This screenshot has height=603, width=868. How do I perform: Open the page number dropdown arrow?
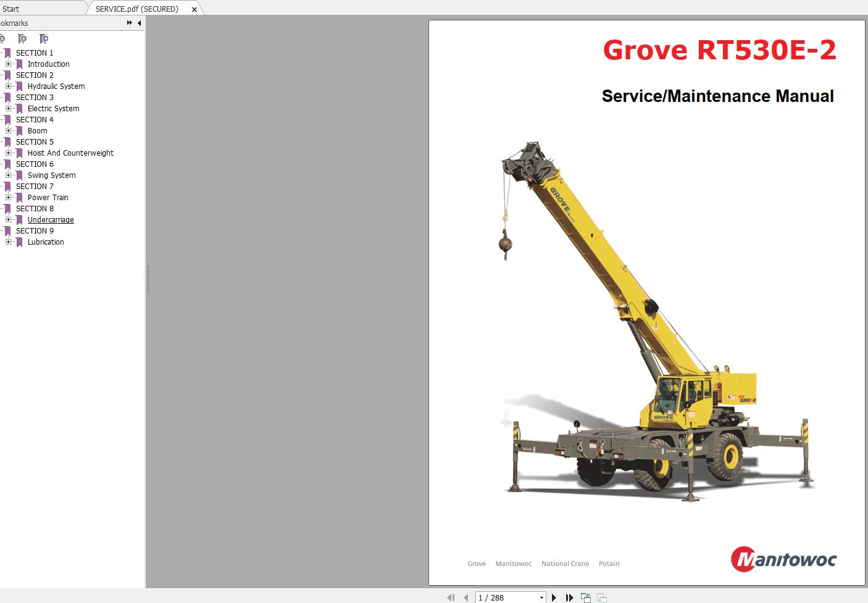541,598
